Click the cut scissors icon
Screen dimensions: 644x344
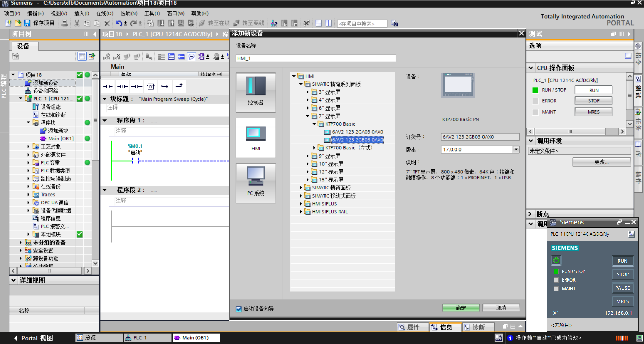click(x=77, y=23)
